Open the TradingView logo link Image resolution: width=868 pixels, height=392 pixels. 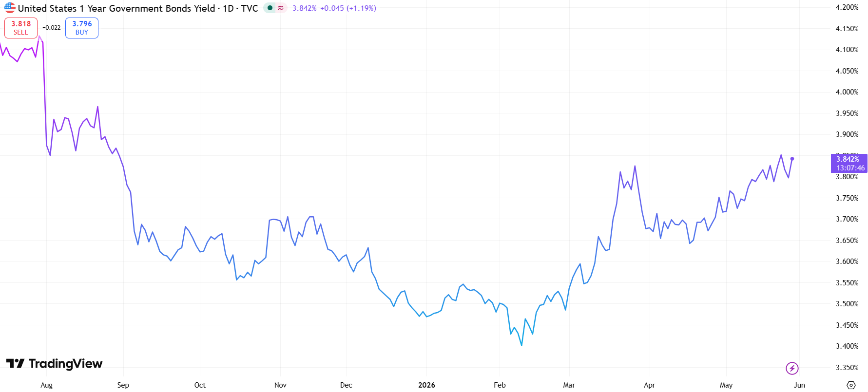(x=54, y=364)
